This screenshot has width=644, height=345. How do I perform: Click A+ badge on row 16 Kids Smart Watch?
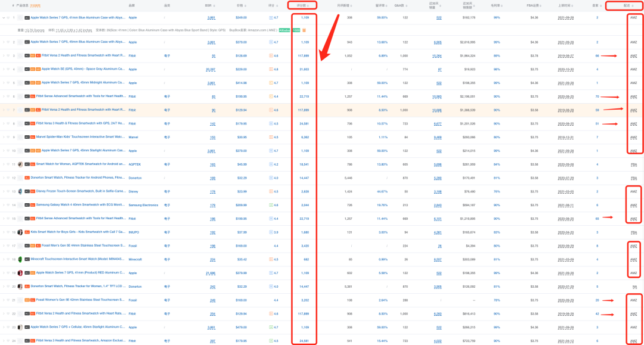27,232
